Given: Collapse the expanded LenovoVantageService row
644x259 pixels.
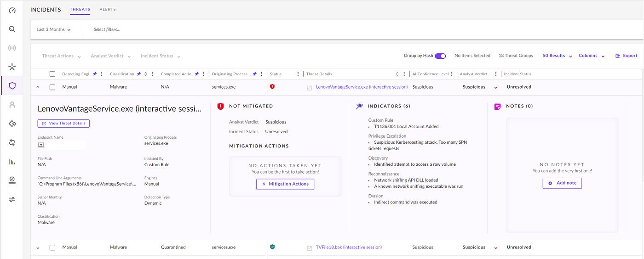Looking at the screenshot, I should pyautogui.click(x=38, y=87).
